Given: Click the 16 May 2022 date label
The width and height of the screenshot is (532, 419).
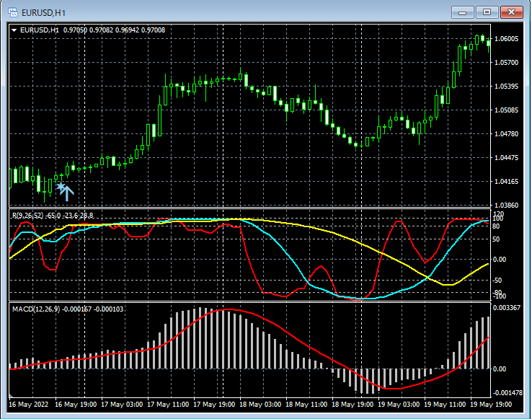Looking at the screenshot, I should click(29, 405).
